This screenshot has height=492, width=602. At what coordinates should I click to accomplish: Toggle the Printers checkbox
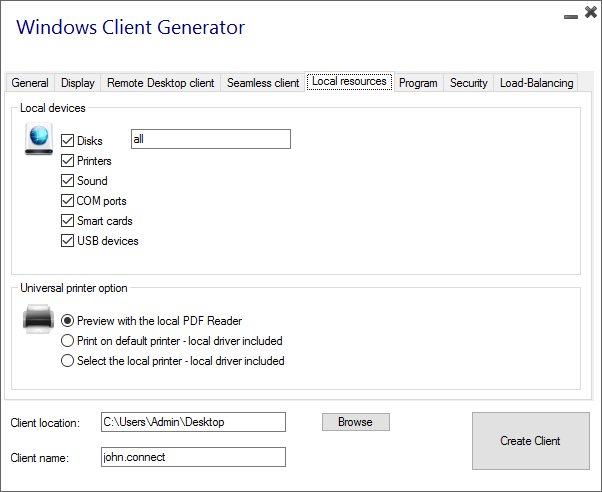(x=68, y=161)
